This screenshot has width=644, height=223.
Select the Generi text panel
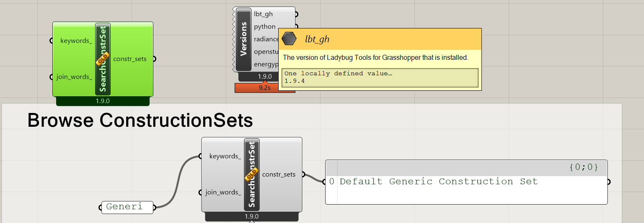click(x=127, y=207)
